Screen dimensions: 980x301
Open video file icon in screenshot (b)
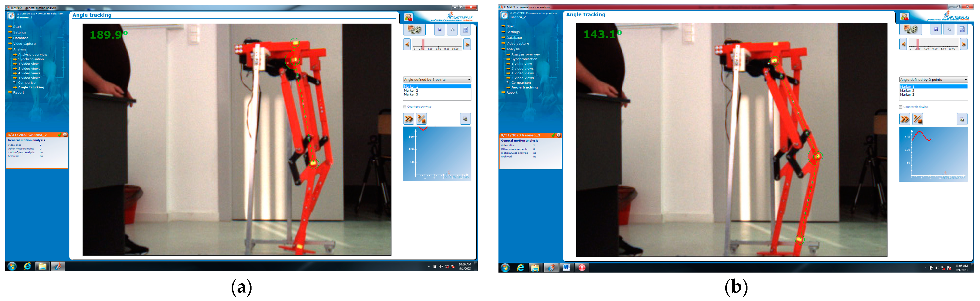pyautogui.click(x=910, y=29)
